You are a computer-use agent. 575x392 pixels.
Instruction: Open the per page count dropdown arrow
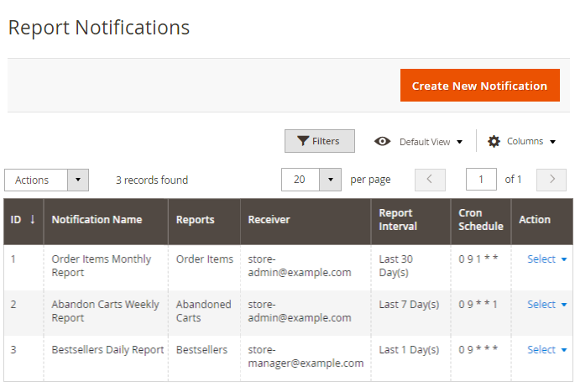[331, 180]
